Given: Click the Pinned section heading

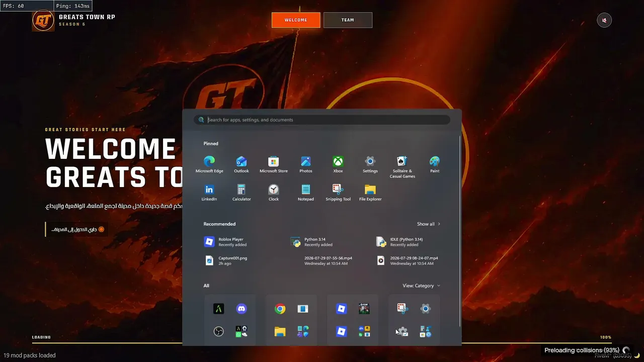Looking at the screenshot, I should (x=211, y=144).
